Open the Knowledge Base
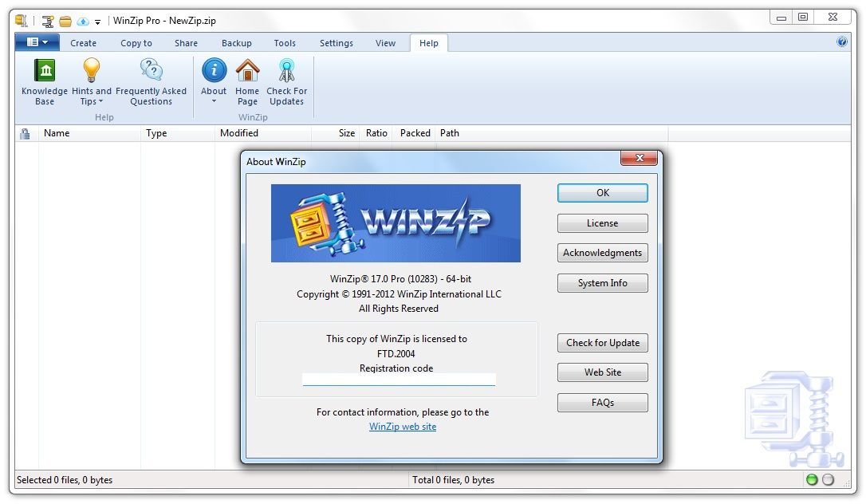Screen dimensions: 866x504 click(x=45, y=81)
